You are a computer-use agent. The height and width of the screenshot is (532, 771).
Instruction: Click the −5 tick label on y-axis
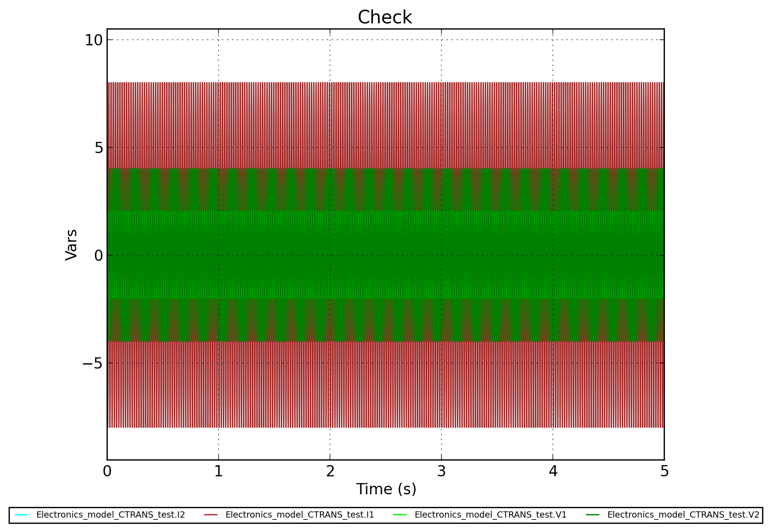pos(92,363)
